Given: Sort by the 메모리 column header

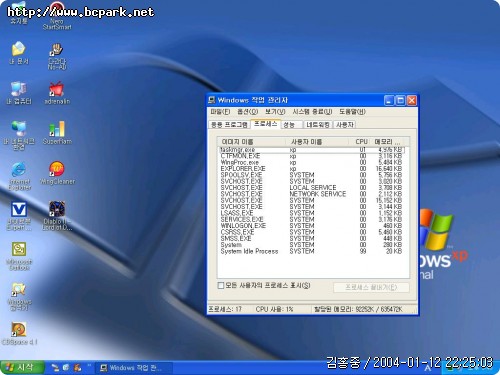Looking at the screenshot, I should click(x=387, y=142).
